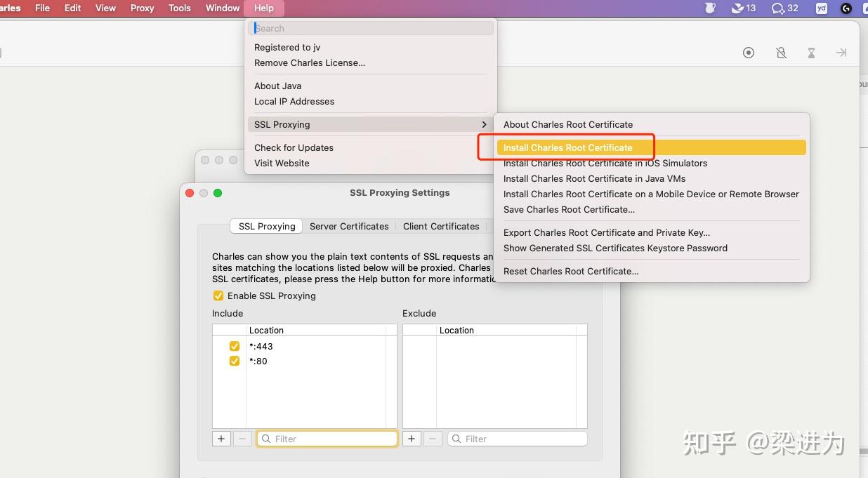
Task: Open the chat icon showing 32
Action: click(784, 8)
